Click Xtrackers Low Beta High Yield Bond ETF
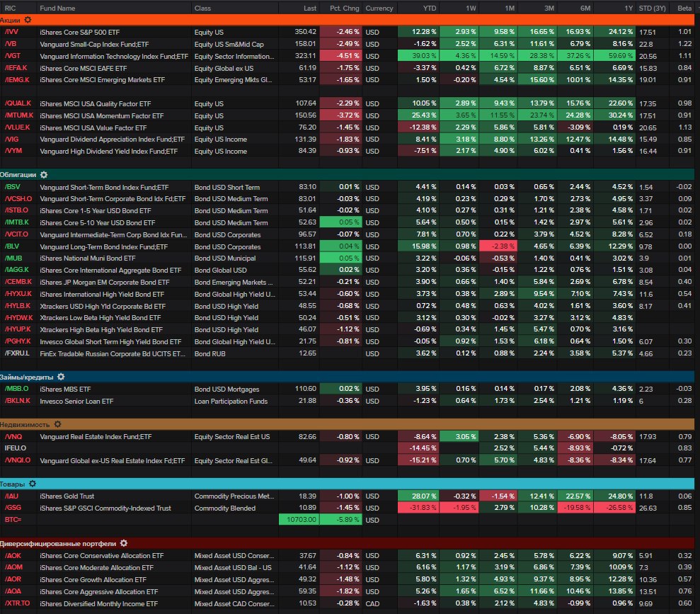Screen dimensions: 700x614 tap(100, 317)
